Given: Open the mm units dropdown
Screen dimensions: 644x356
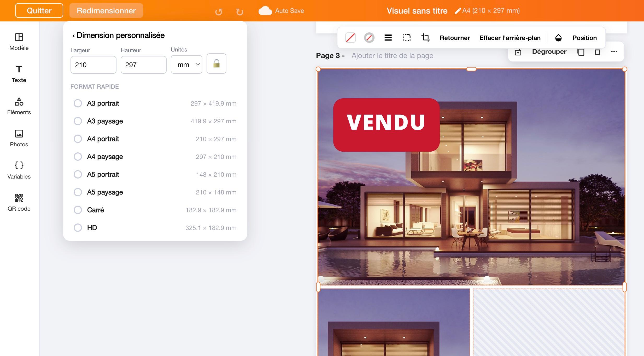Looking at the screenshot, I should point(186,65).
